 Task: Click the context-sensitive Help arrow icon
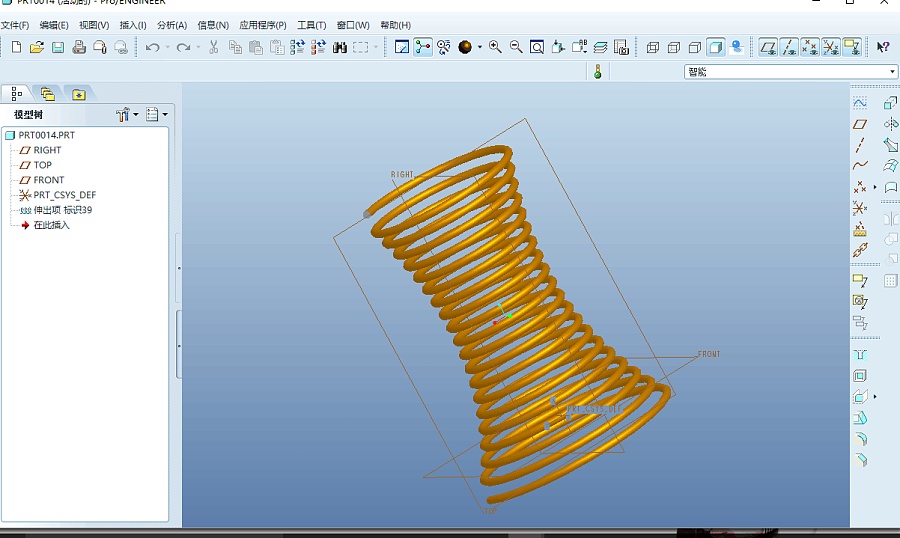coord(883,47)
